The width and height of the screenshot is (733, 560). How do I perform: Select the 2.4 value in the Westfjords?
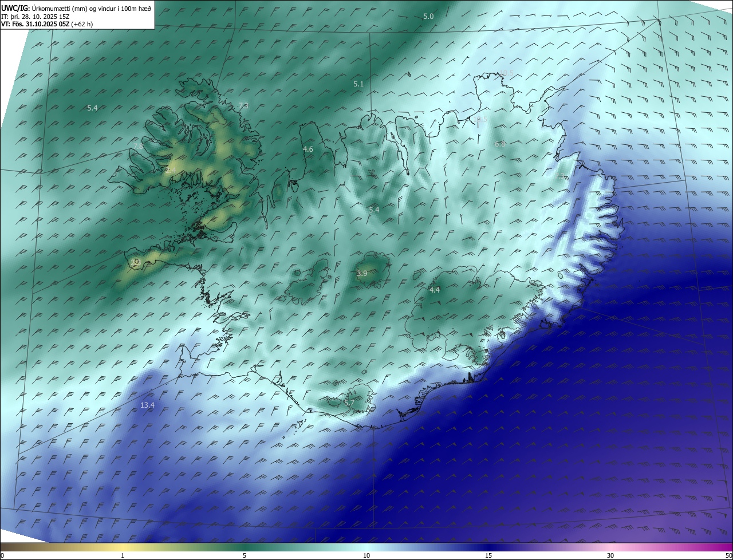(171, 171)
